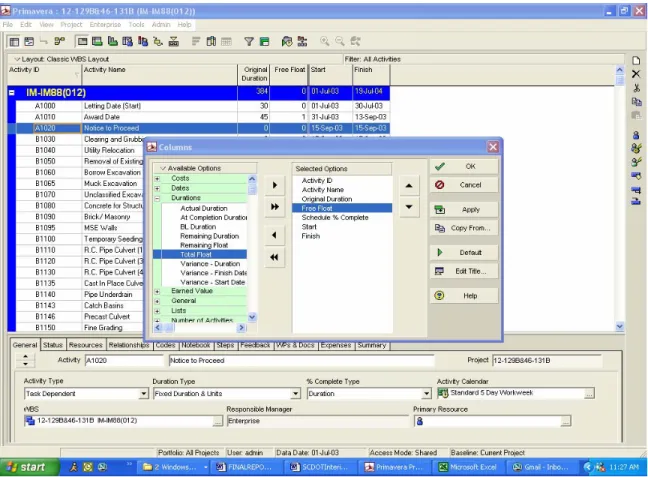Viewport: 648px width, 477px height.
Task: Expand the Dates group in Available Options
Action: 157,188
